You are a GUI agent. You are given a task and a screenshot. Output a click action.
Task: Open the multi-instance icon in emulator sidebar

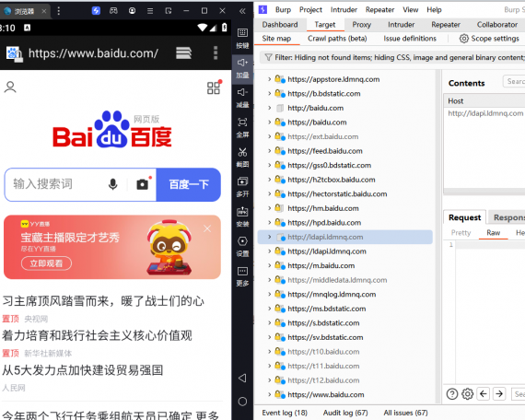pos(242,181)
